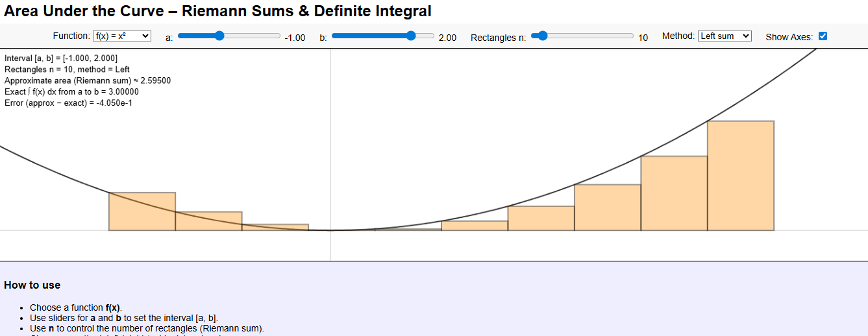Click the Show Axes label text

(x=789, y=37)
